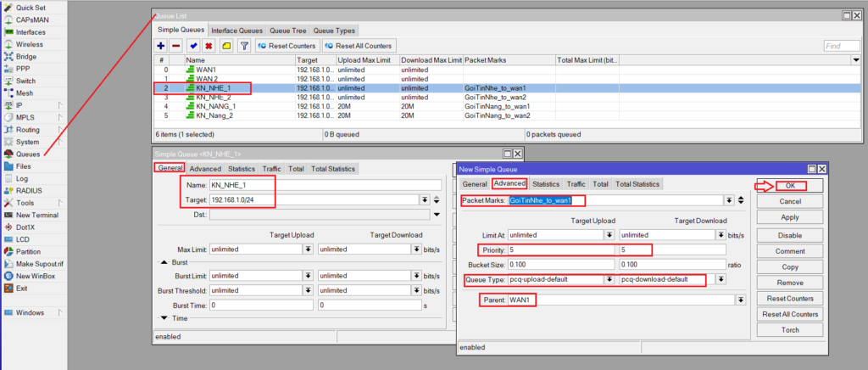
Task: Open the funnel Filter icon in Queue List
Action: pyautogui.click(x=244, y=45)
